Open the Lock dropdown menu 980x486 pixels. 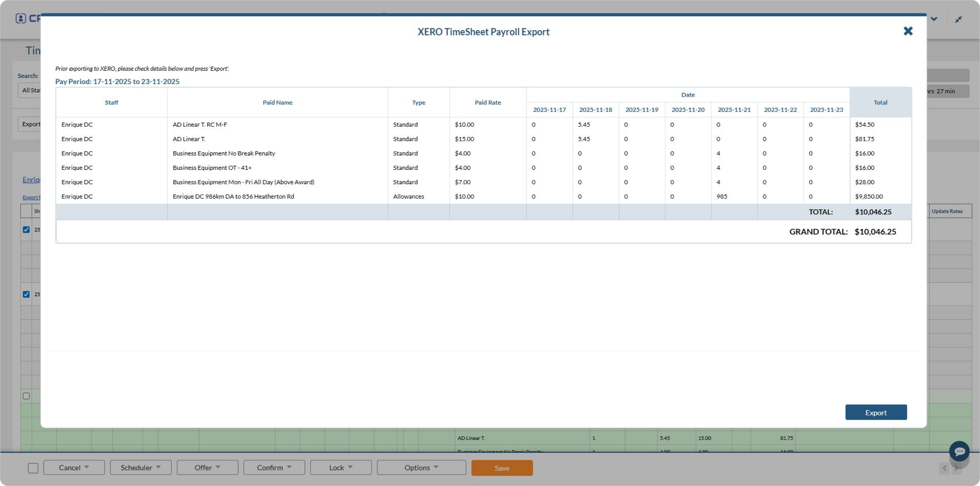341,468
